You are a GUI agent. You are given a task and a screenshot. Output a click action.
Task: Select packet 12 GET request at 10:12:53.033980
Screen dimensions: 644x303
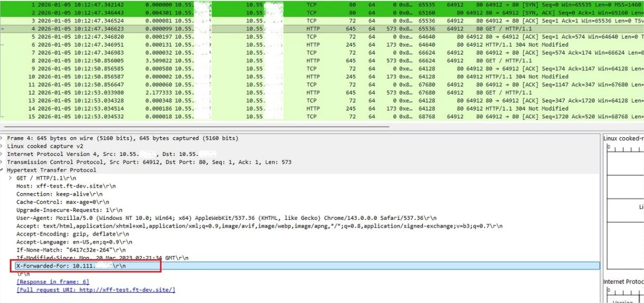(x=322, y=92)
